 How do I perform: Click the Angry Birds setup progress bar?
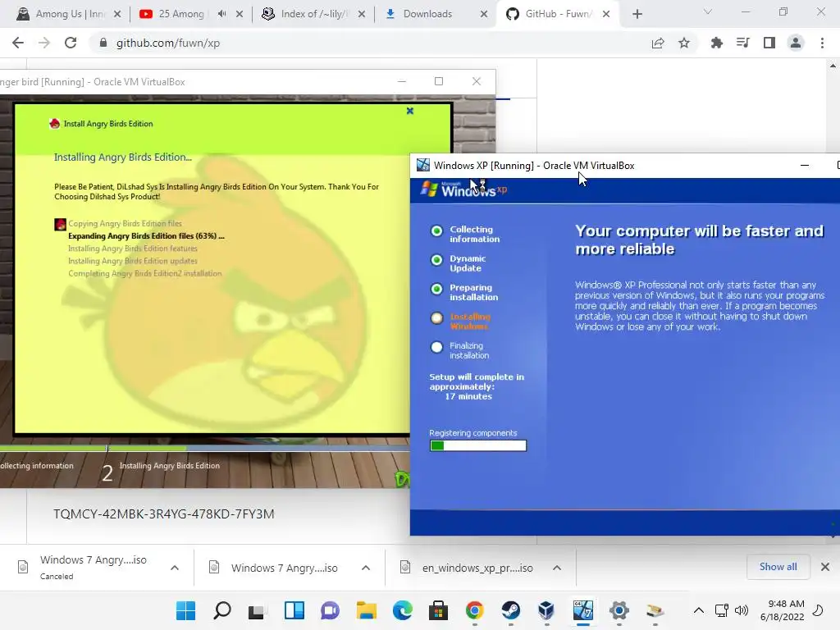click(204, 448)
